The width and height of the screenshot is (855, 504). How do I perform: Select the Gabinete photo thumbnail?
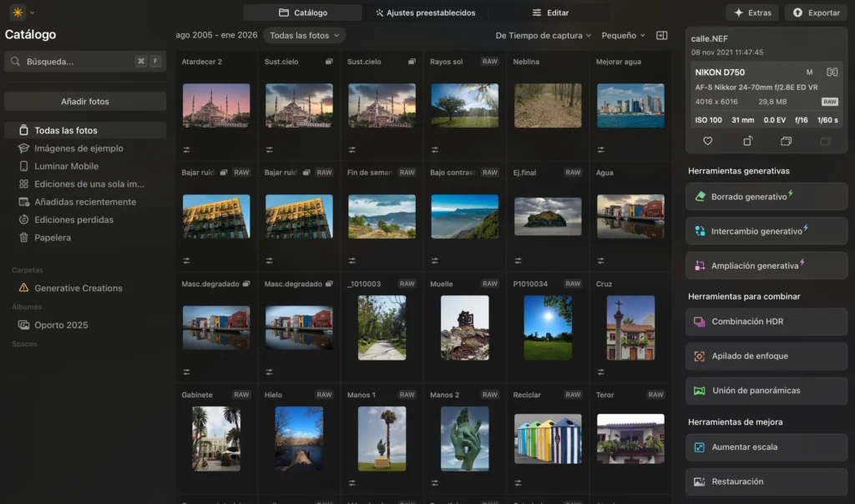[x=216, y=439]
